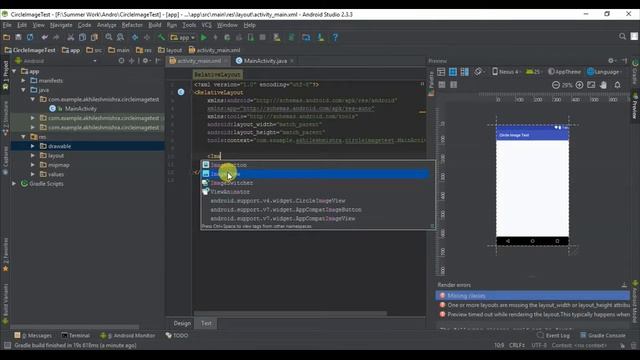Open the Event Log
This screenshot has width=640, height=360.
[x=553, y=336]
